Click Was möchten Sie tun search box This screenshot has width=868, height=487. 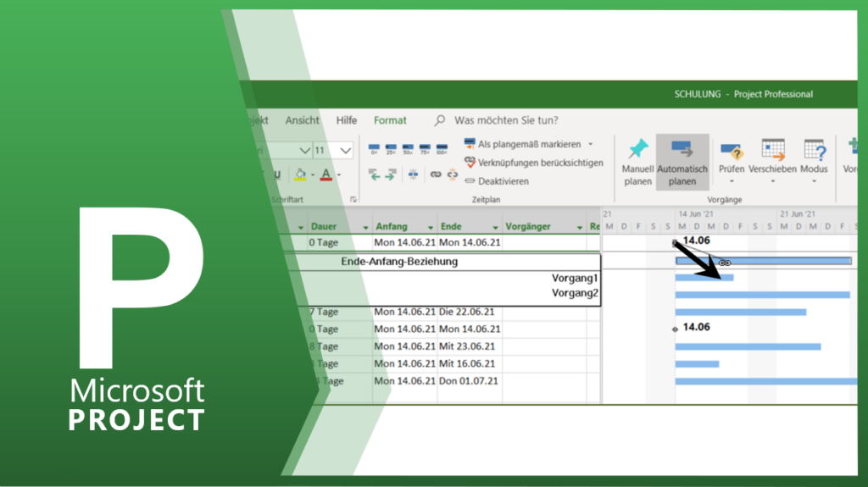[506, 120]
